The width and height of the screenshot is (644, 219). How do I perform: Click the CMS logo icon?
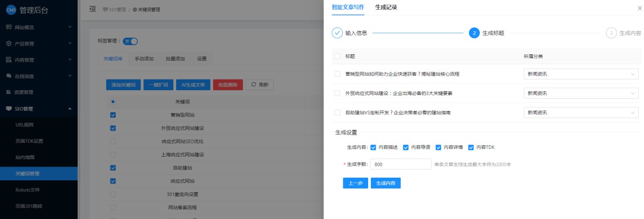[x=11, y=10]
